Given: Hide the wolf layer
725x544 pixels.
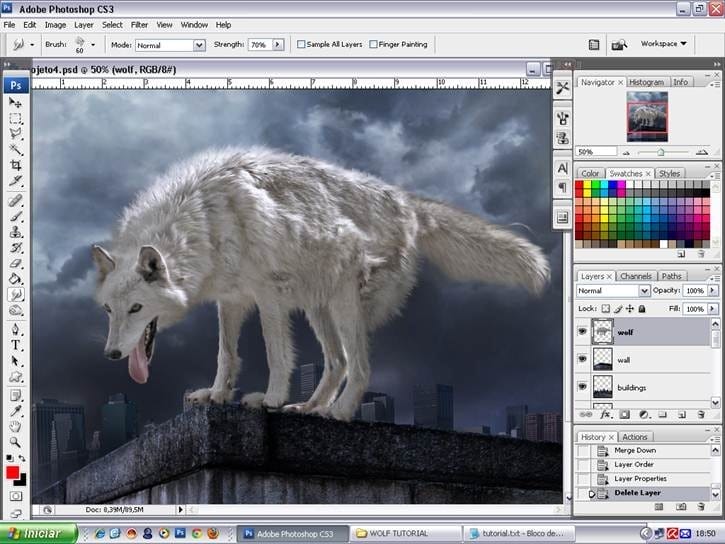Looking at the screenshot, I should pyautogui.click(x=583, y=331).
